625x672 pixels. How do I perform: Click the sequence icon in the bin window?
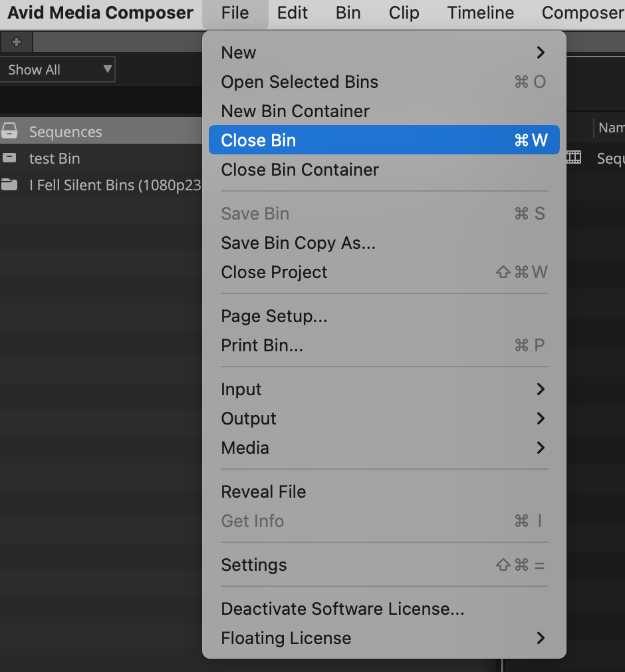[x=574, y=158]
